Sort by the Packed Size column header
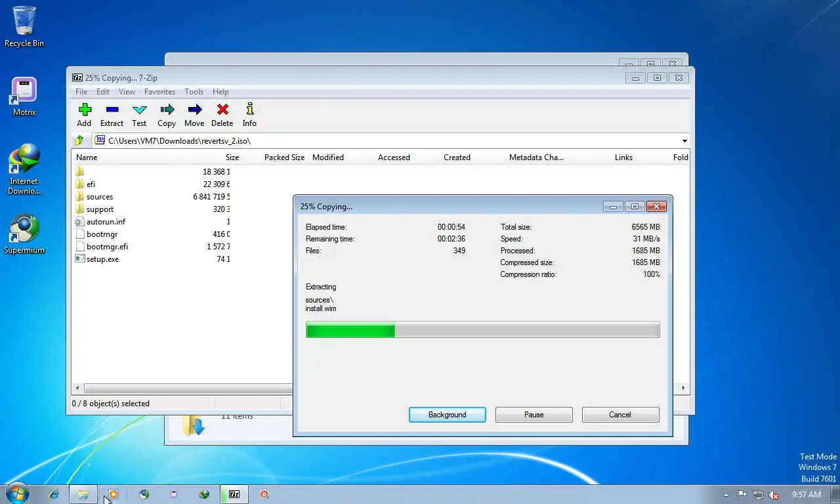Image resolution: width=840 pixels, height=504 pixels. [275, 157]
